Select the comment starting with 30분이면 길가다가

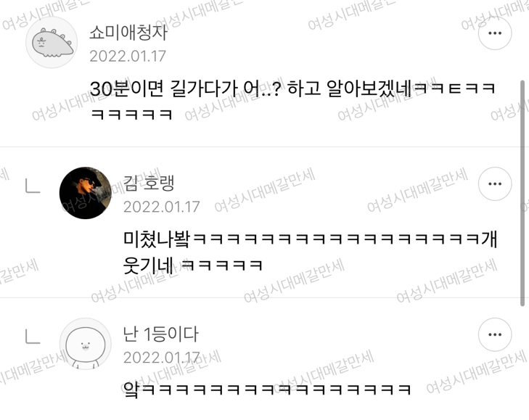click(x=292, y=101)
